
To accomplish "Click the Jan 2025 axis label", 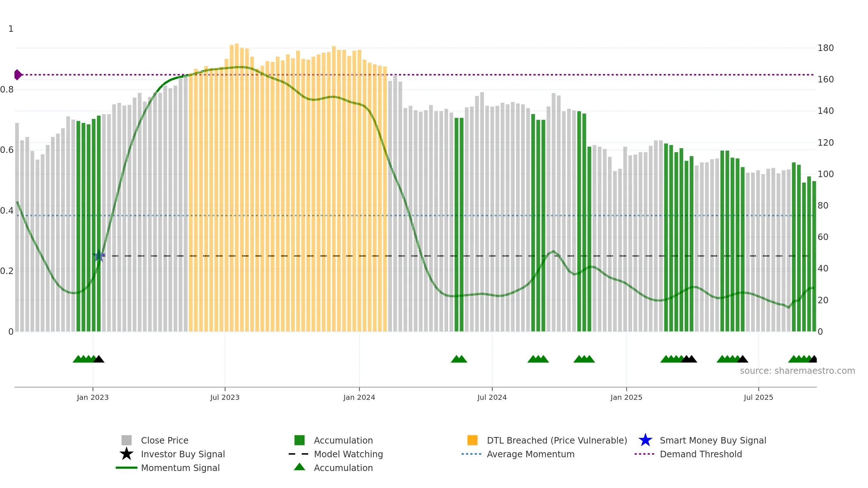I will 626,398.
